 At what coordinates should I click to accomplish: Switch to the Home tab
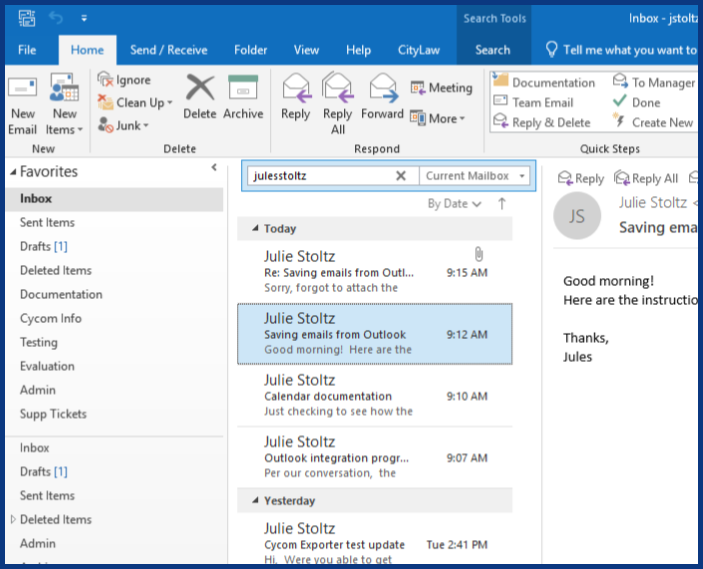coord(87,50)
